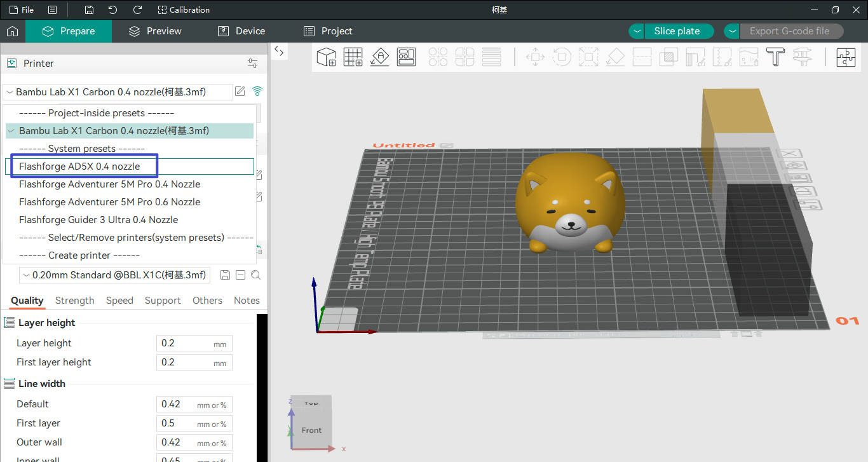Switch to the Project tab
Screen dimensions: 868x462
coord(328,31)
